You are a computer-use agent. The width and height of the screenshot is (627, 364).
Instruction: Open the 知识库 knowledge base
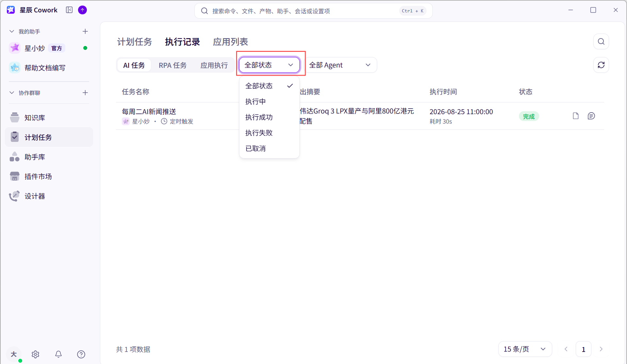[49, 118]
